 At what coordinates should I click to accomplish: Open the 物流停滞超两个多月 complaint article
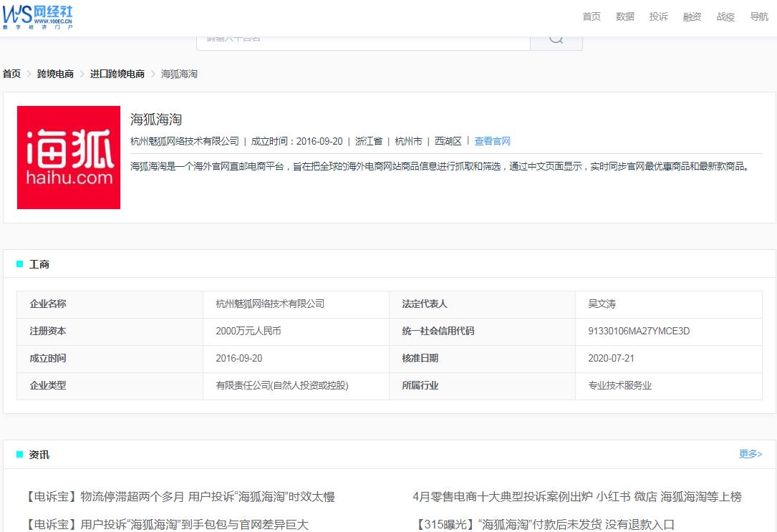point(181,496)
